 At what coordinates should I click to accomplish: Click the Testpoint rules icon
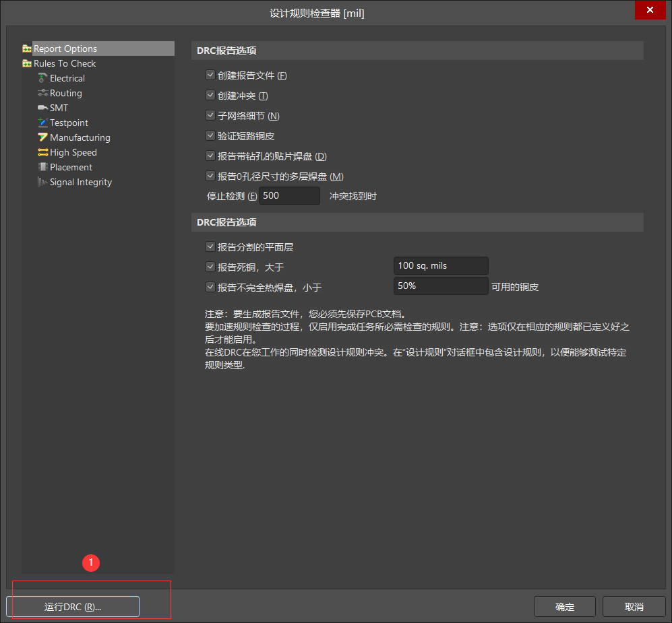[42, 123]
